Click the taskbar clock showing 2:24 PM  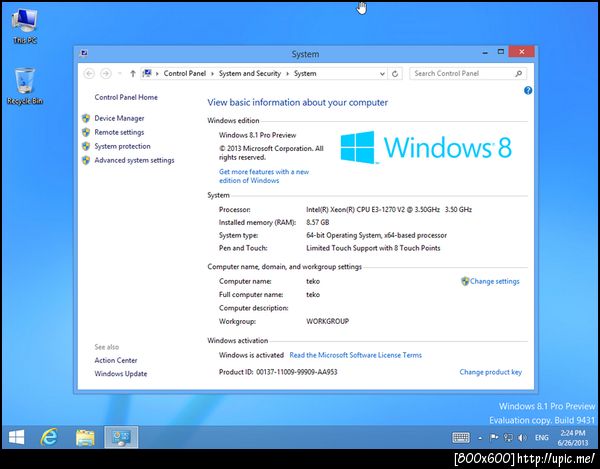(x=572, y=438)
